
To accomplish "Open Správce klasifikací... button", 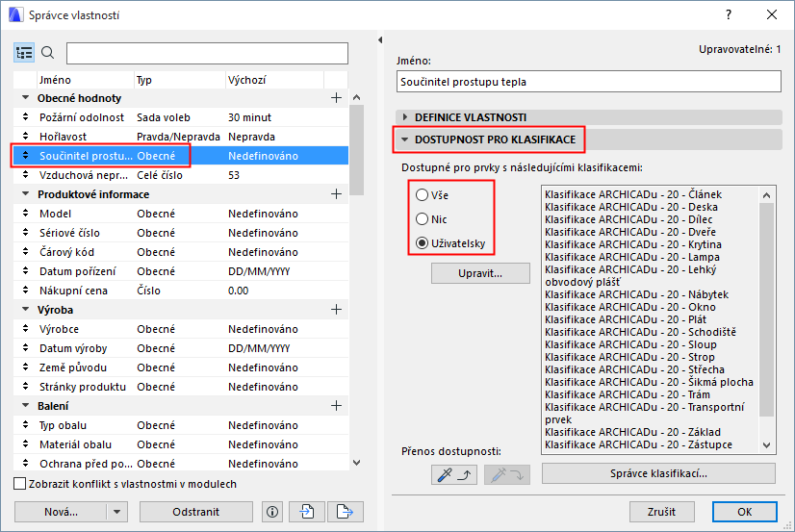I will (658, 473).
